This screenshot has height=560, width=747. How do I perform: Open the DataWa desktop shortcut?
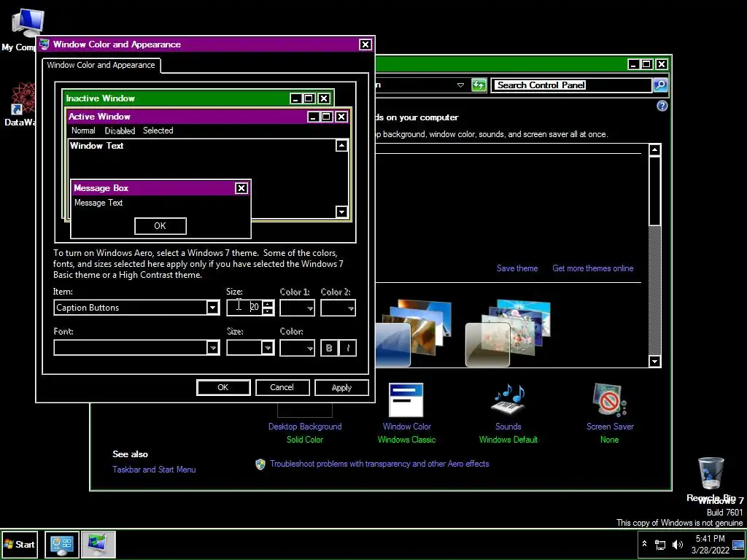(23, 98)
